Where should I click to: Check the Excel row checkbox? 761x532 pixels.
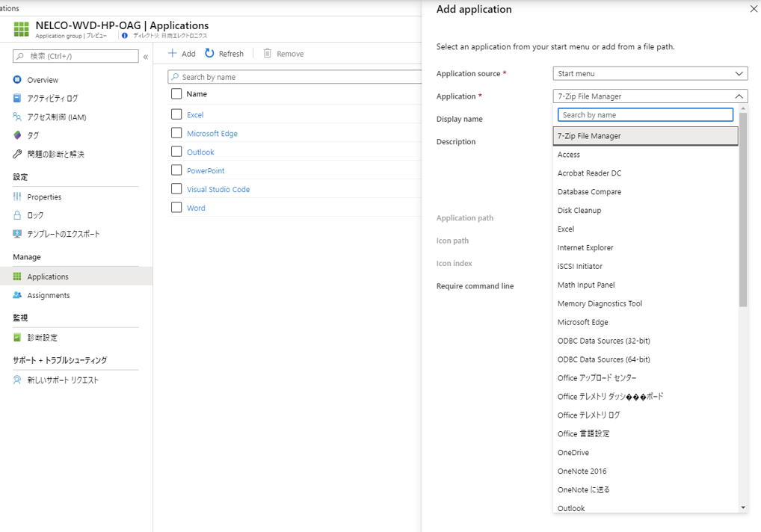tap(176, 114)
